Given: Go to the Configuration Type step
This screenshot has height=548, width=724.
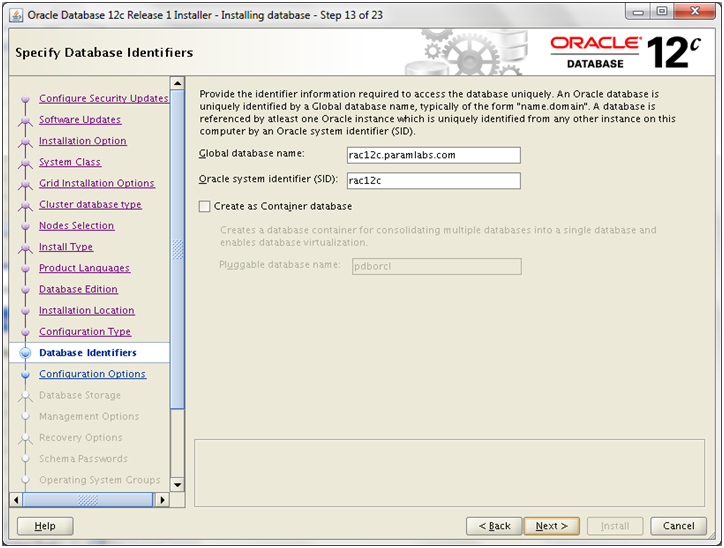Looking at the screenshot, I should [85, 332].
